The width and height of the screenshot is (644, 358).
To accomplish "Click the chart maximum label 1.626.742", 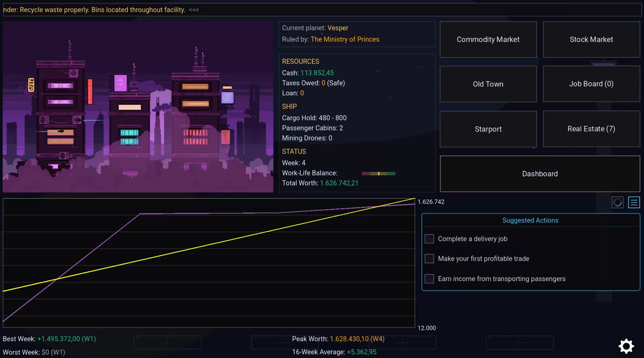I will [431, 202].
